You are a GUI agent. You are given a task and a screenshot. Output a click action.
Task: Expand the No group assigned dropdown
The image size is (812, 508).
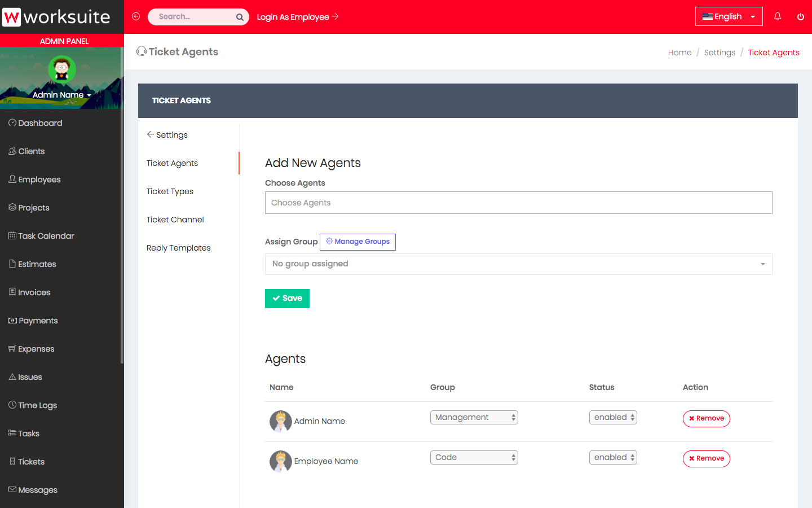(x=518, y=264)
